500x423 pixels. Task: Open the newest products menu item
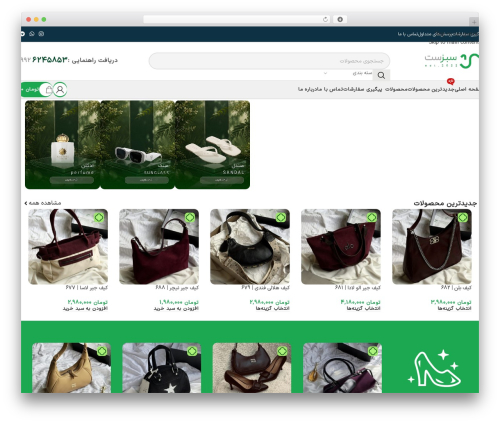[x=432, y=89]
